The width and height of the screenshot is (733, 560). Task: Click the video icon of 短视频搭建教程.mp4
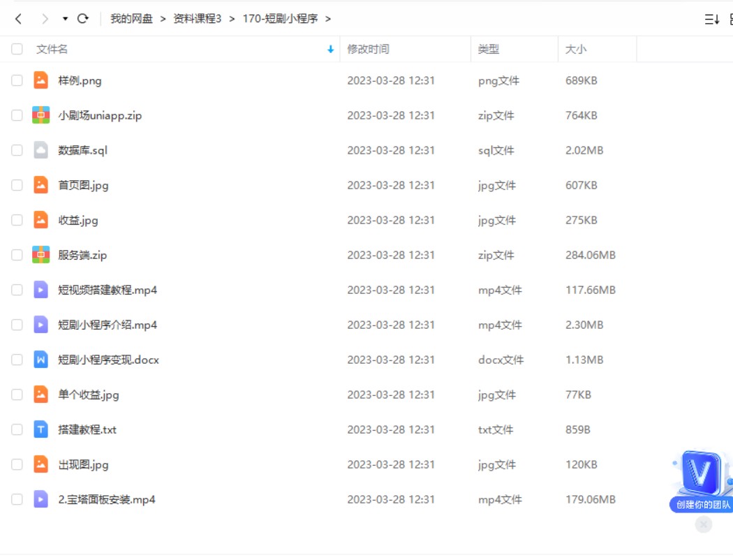pyautogui.click(x=41, y=290)
